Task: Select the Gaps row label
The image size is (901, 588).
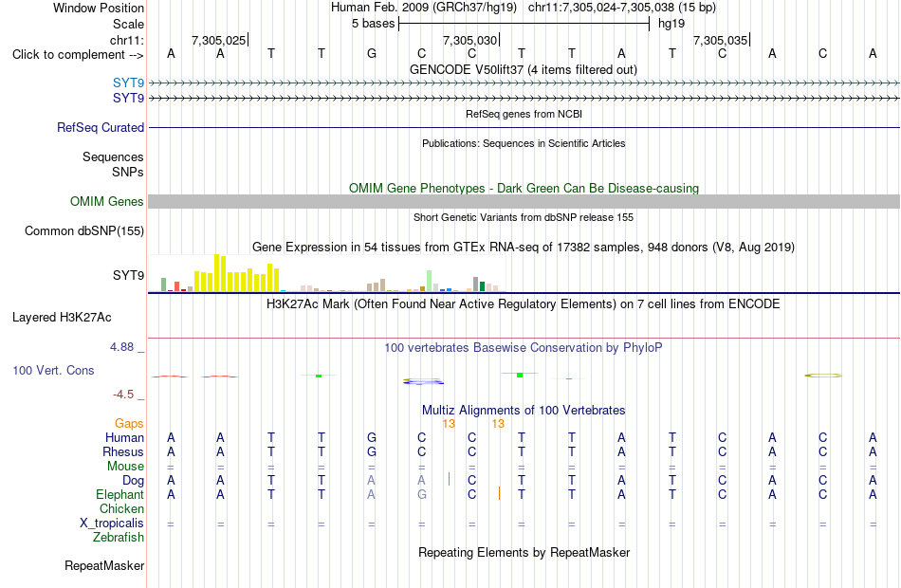Action: click(x=129, y=424)
